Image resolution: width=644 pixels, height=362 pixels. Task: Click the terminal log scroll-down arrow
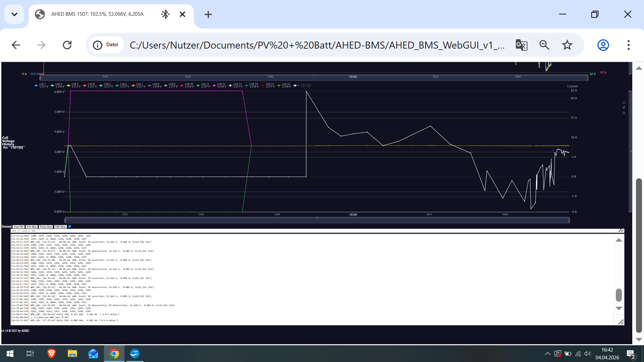click(x=619, y=308)
